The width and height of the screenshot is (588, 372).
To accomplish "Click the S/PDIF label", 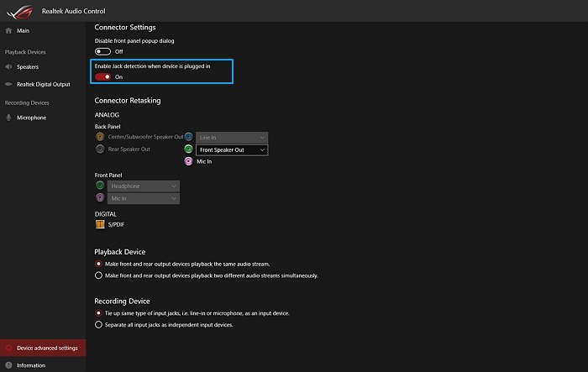I will [116, 224].
